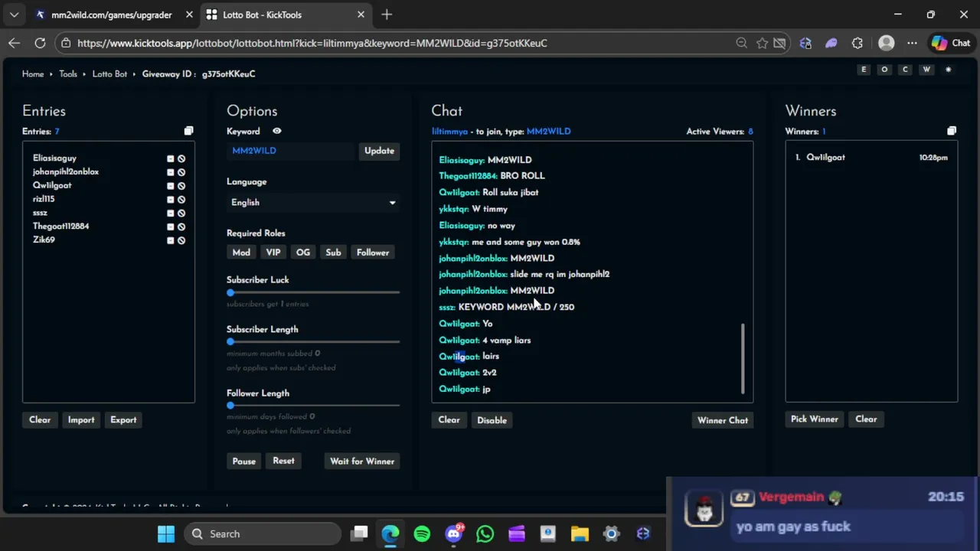Screen dimensions: 980x551
Task: Reload the page
Action: coord(40,43)
